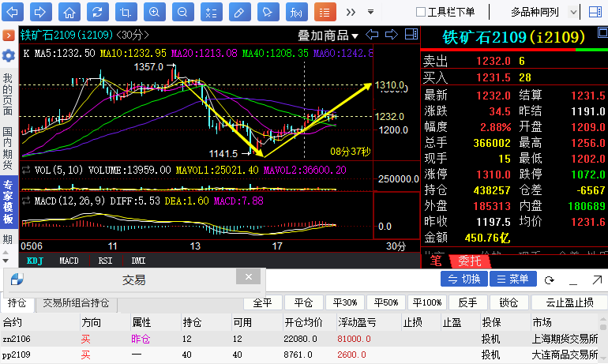Click the 锁仓 button
Viewport: 608px width, 364px height.
point(509,302)
